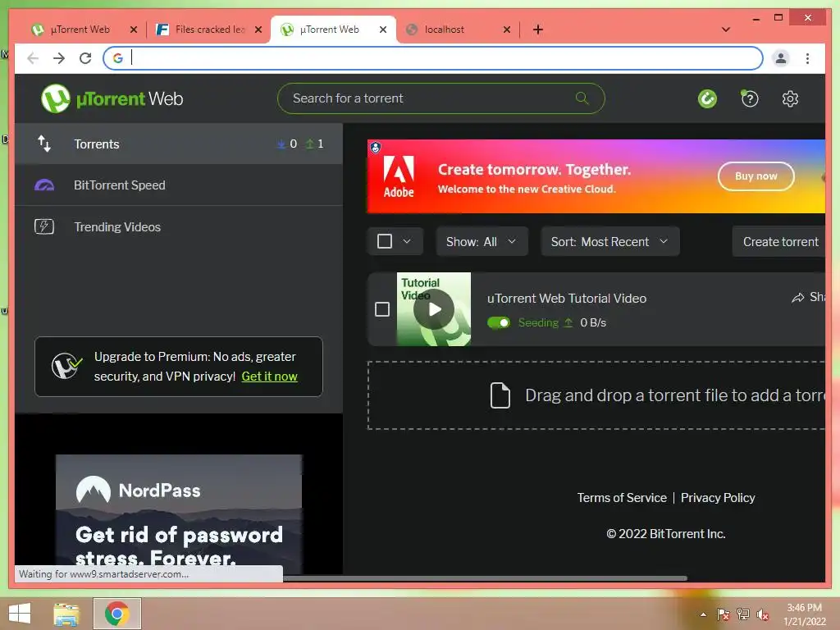Click the Search for a torrent field
The image size is (840, 630).
pos(441,98)
